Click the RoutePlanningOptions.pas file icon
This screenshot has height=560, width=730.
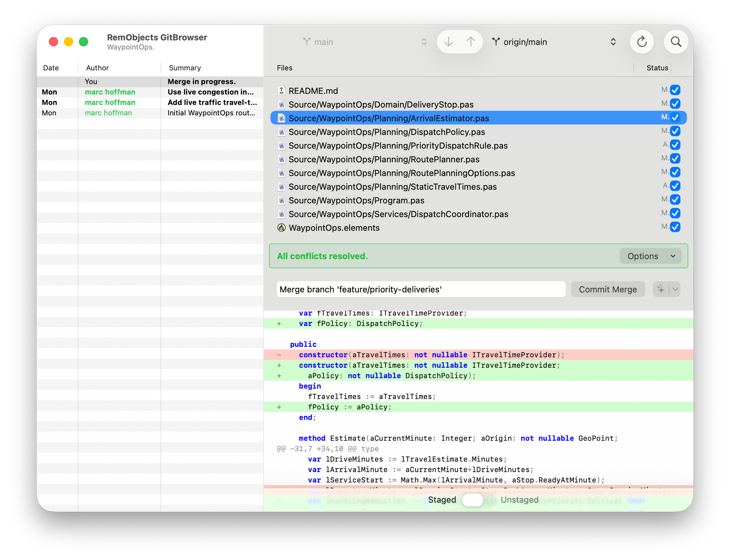coord(281,173)
